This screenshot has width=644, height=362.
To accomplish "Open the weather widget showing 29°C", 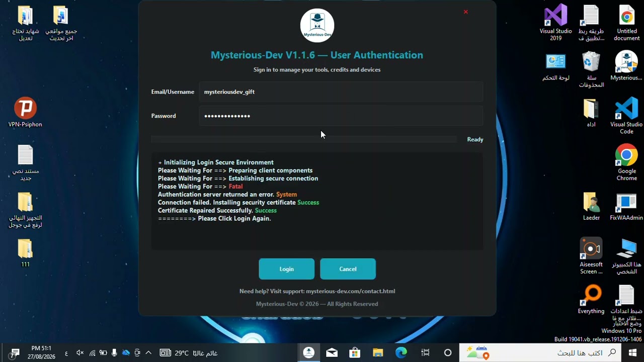I will 189,353.
